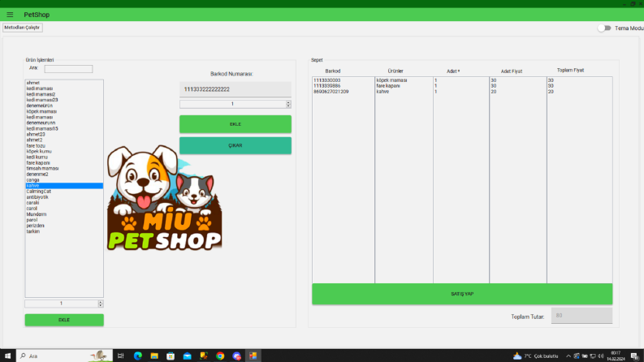Select 'CalmingCat' in product list
The image size is (644, 362).
tap(64, 192)
